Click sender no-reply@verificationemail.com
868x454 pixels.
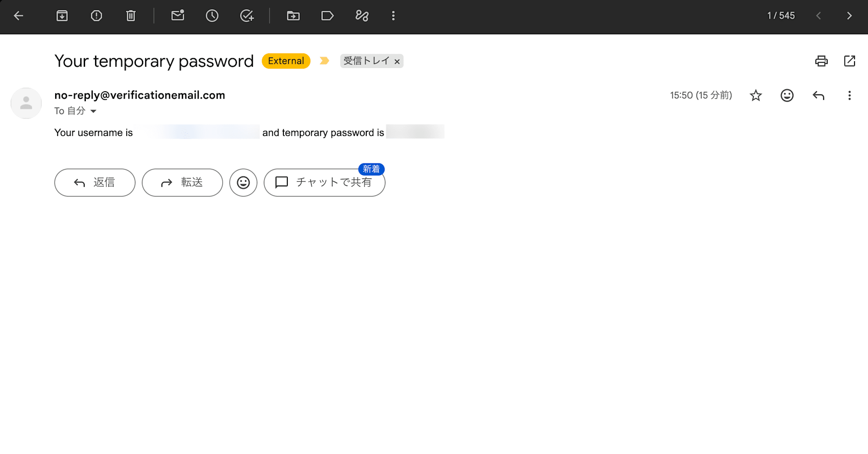140,95
